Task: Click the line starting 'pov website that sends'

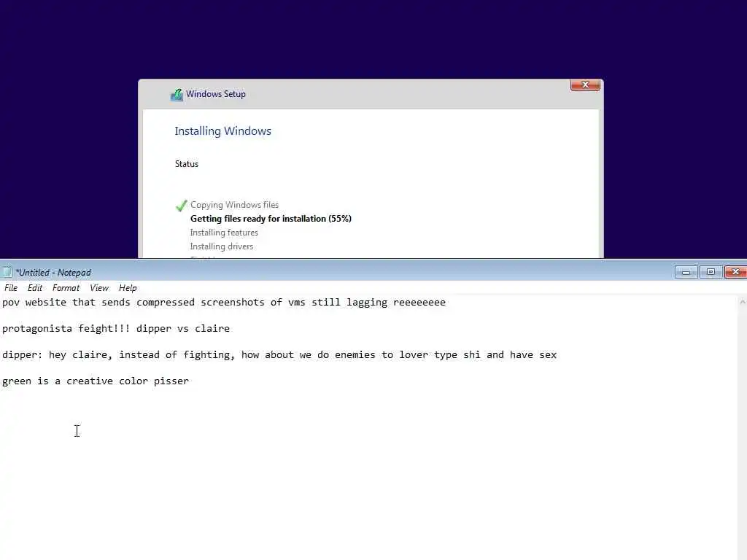Action: (x=224, y=303)
